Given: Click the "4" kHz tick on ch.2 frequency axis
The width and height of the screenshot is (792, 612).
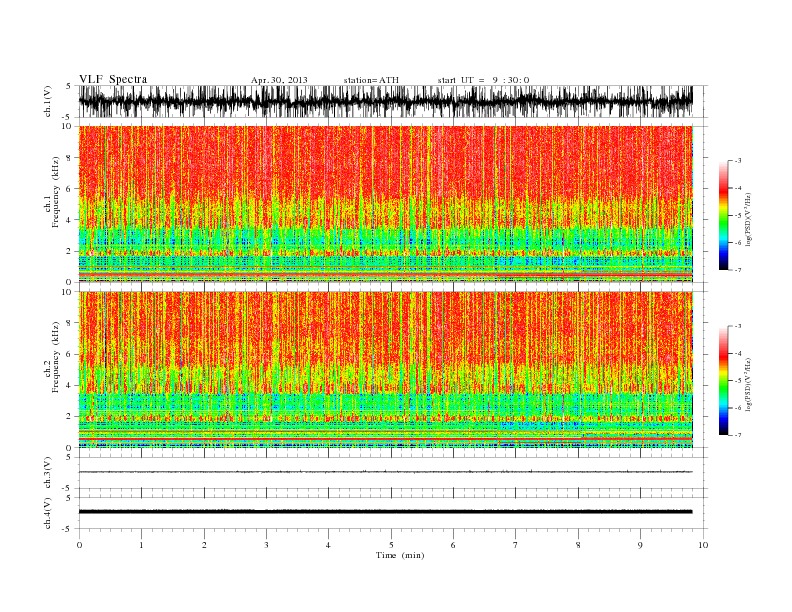Looking at the screenshot, I should point(69,385).
